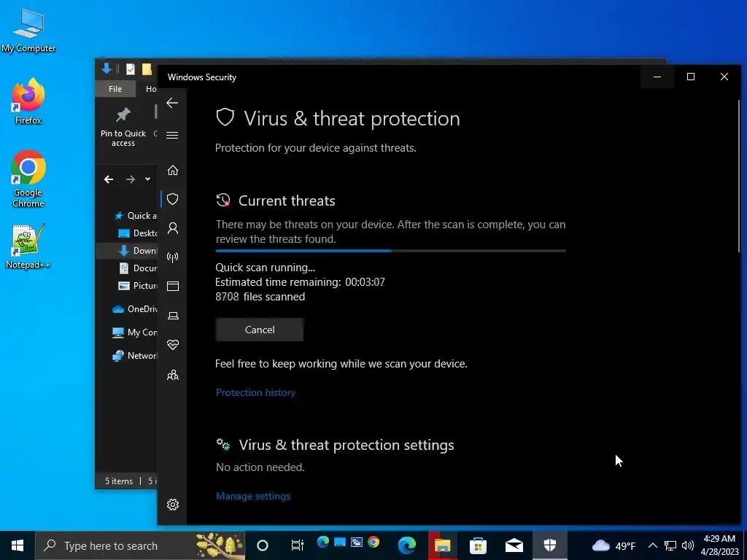747x560 pixels.
Task: Open App & browser control in sidebar
Action: (172, 286)
